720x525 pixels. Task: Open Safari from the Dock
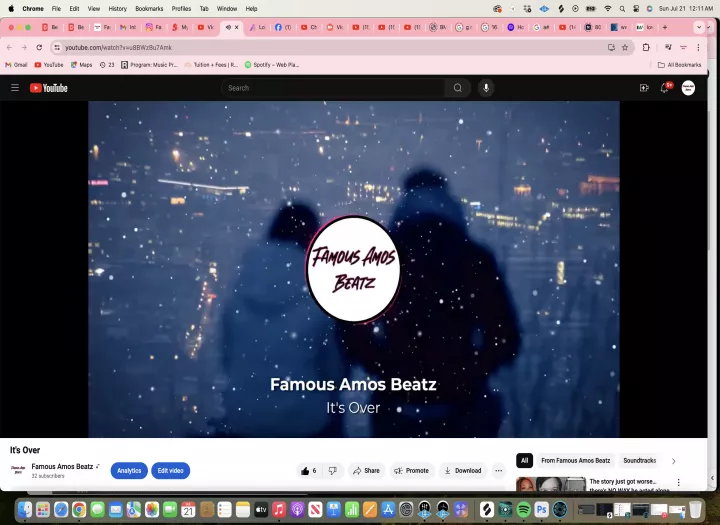[61, 509]
